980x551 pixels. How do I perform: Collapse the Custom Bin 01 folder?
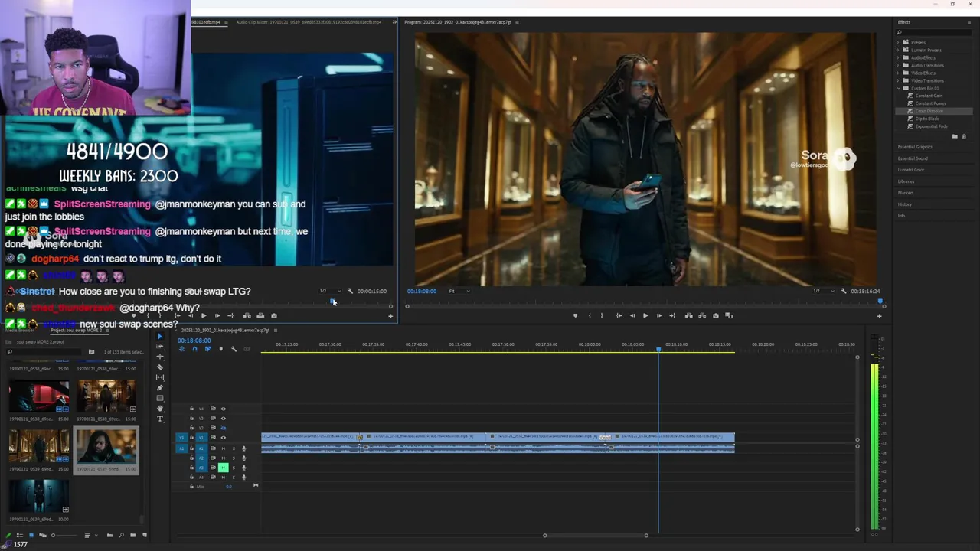tap(900, 88)
